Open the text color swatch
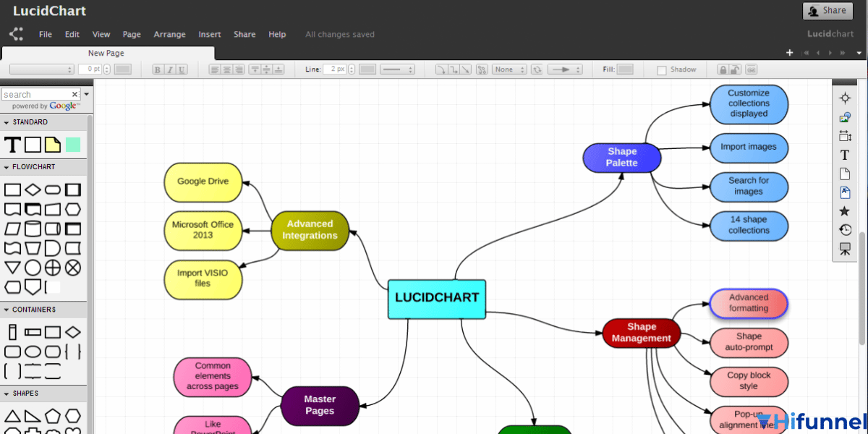This screenshot has height=434, width=868. click(123, 69)
